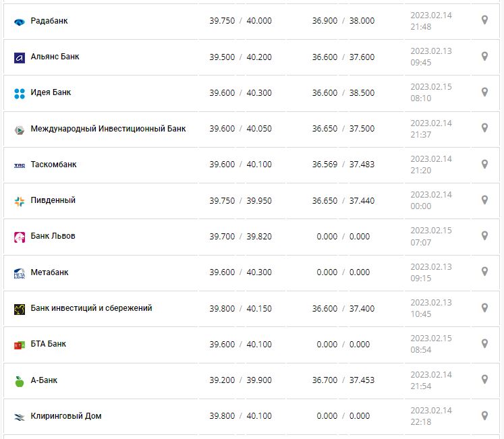Show Метабанк locations via pin icon

tap(484, 272)
